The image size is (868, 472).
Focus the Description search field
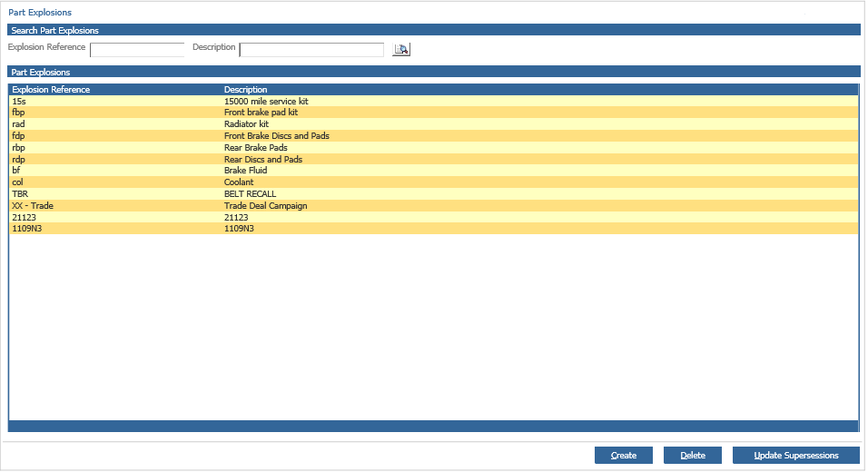click(x=311, y=50)
